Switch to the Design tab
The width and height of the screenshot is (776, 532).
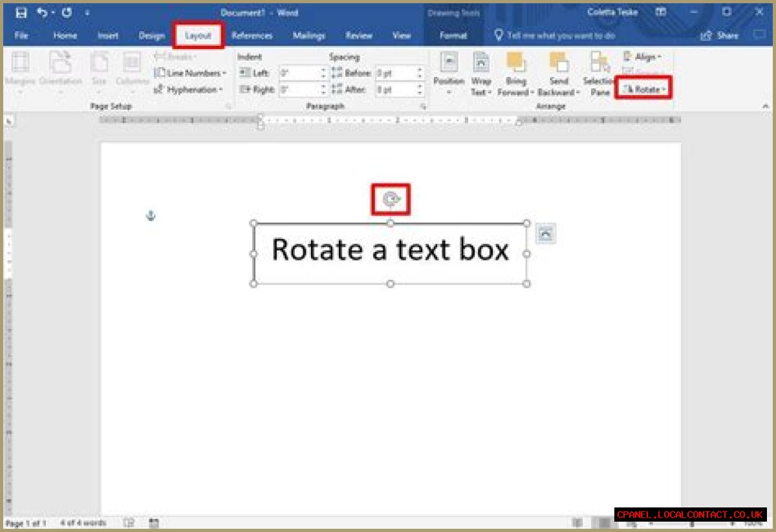pos(152,36)
